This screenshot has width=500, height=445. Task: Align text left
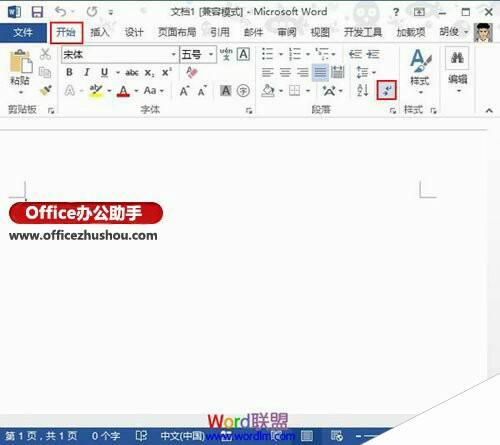click(268, 72)
